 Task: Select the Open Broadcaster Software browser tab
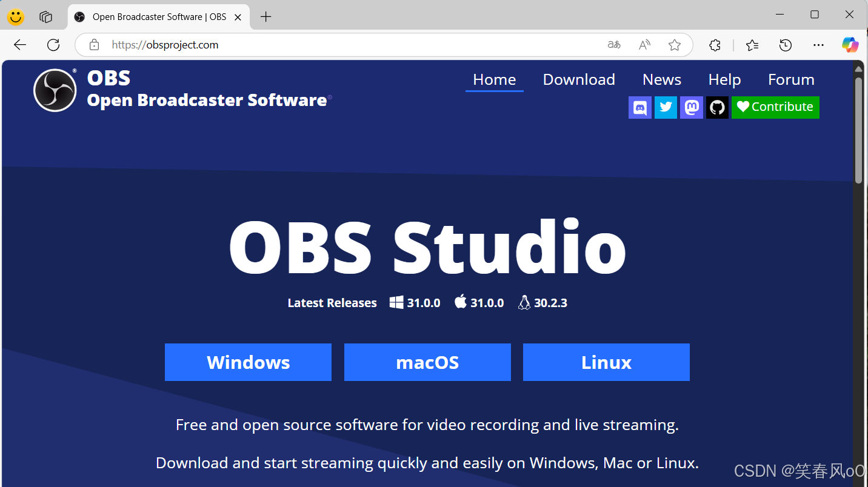click(x=159, y=17)
